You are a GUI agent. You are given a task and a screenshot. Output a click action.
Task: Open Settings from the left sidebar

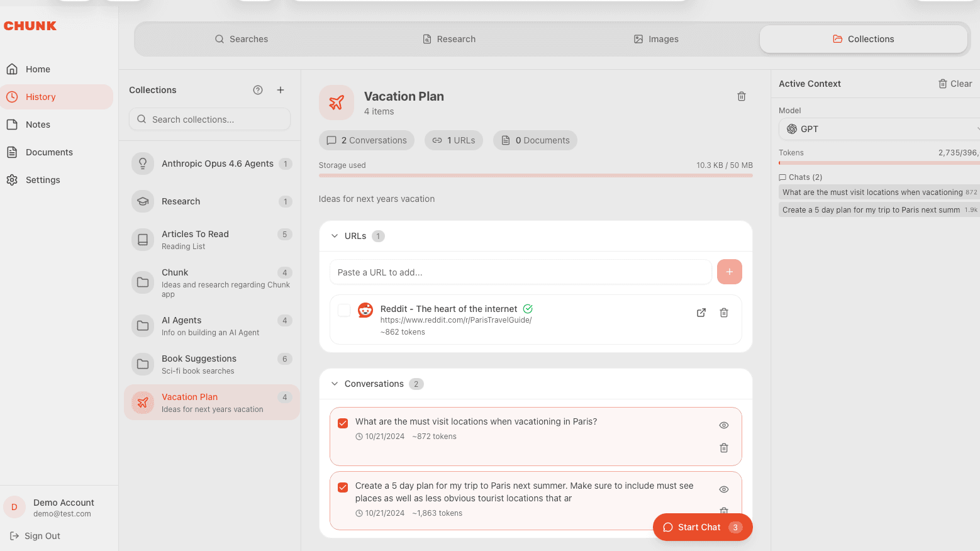click(43, 180)
